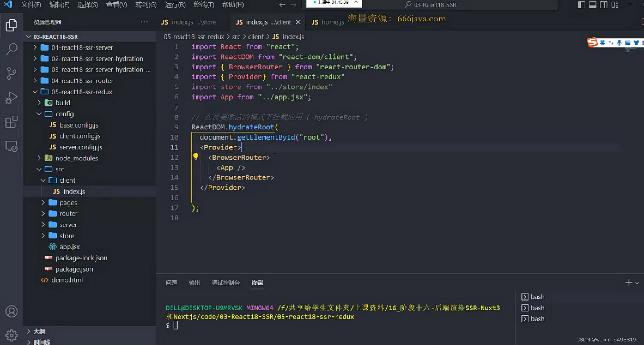
Task: Click the client breadcrumb segment
Action: (x=256, y=37)
